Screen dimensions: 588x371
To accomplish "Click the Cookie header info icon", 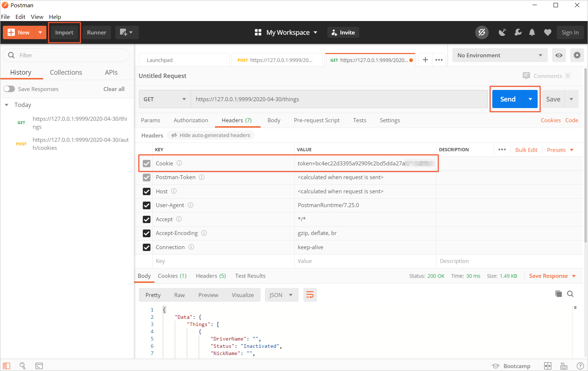I will coord(179,163).
